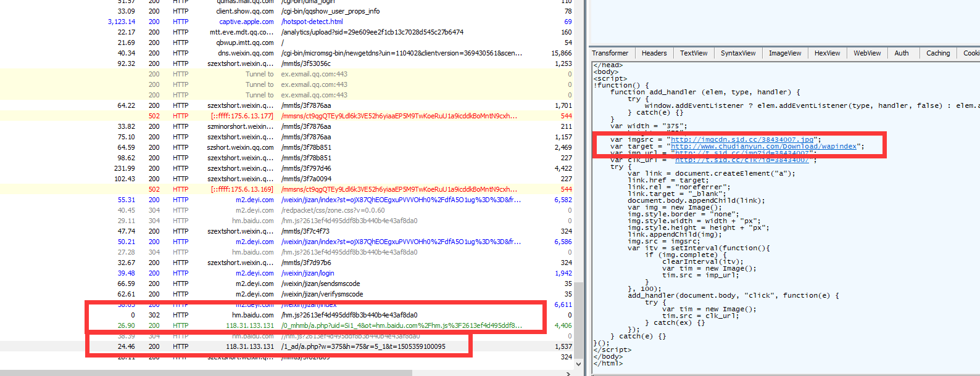Select the /redpacket/css/zone.css session row
Screen dimensions: 980x376
coord(287,210)
